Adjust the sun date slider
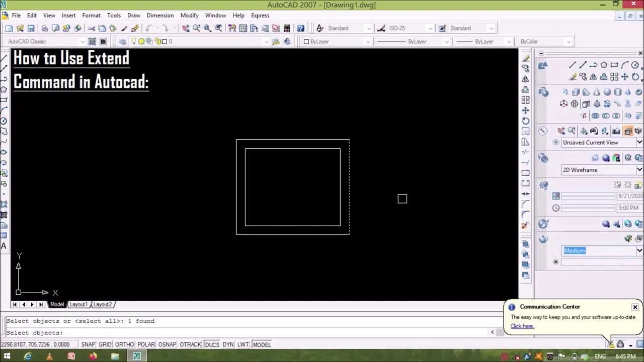Image resolution: width=644 pixels, height=362 pixels. pyautogui.click(x=588, y=196)
